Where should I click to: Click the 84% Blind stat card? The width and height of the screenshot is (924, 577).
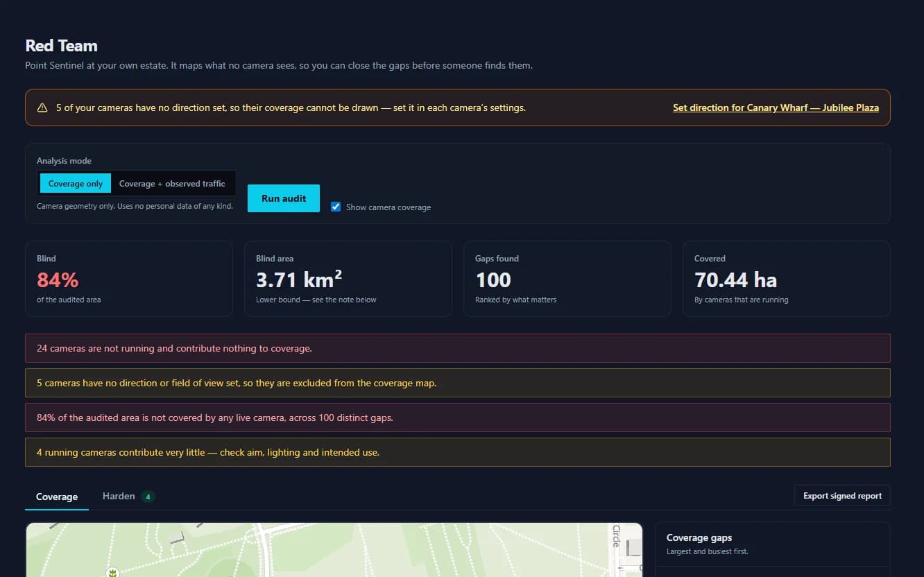point(129,279)
